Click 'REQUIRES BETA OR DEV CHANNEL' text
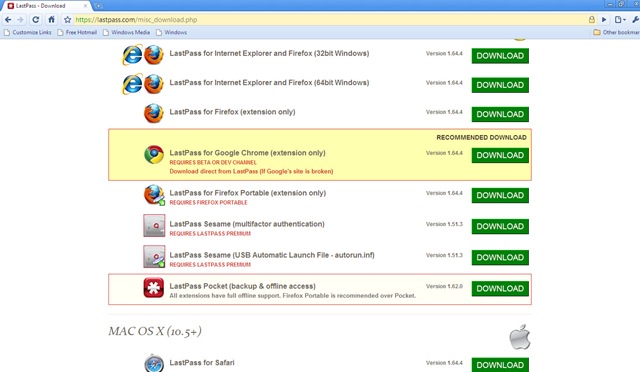The image size is (640, 372). point(213,163)
